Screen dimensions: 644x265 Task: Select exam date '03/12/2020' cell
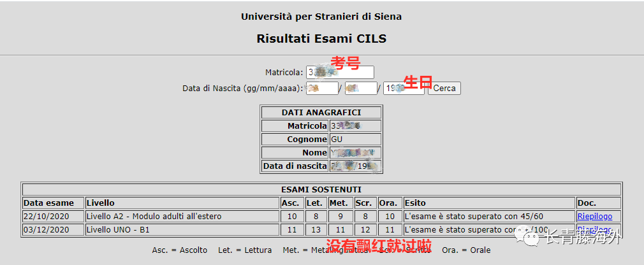point(54,230)
